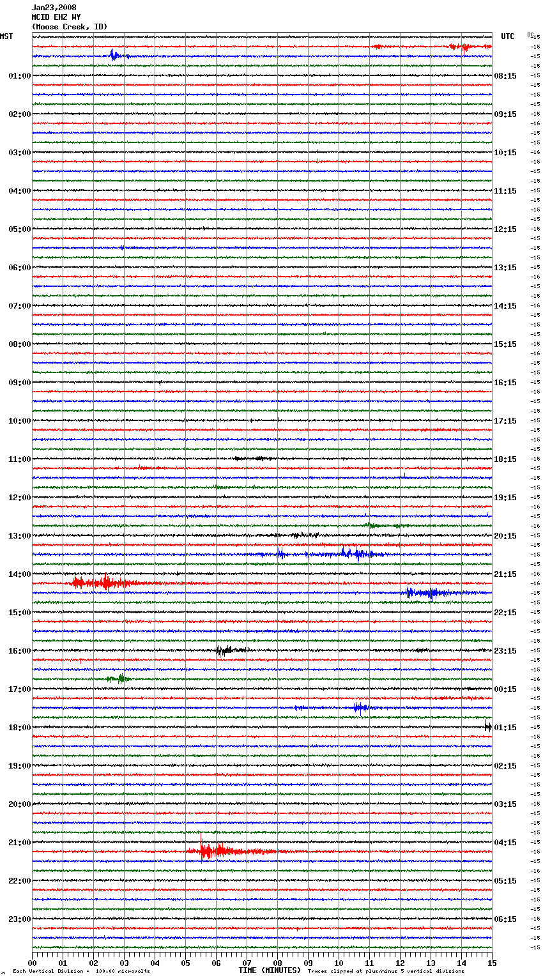Select the '08:00' MST hour label
This screenshot has width=543, height=980.
pyautogui.click(x=19, y=344)
